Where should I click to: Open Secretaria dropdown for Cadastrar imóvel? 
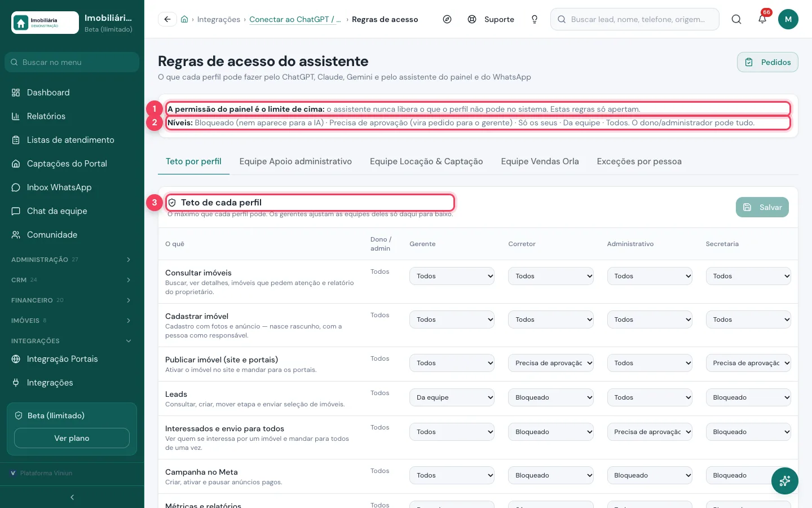(x=748, y=319)
